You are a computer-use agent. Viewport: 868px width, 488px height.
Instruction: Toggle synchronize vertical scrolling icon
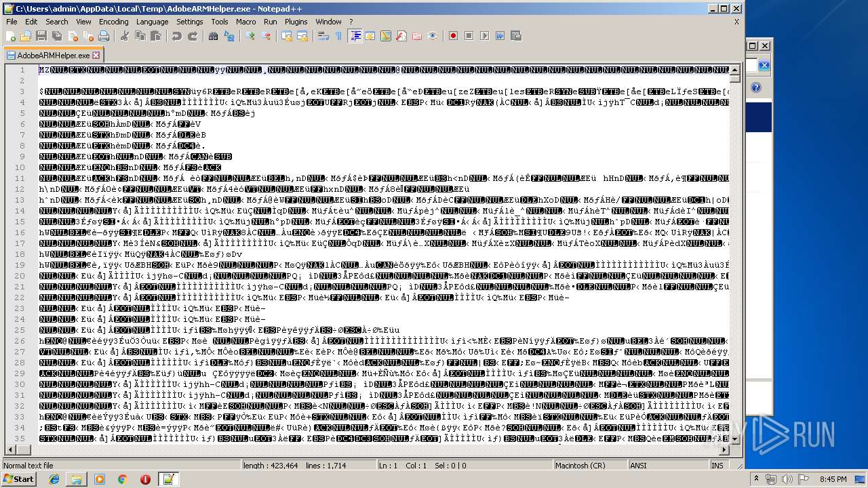click(287, 36)
